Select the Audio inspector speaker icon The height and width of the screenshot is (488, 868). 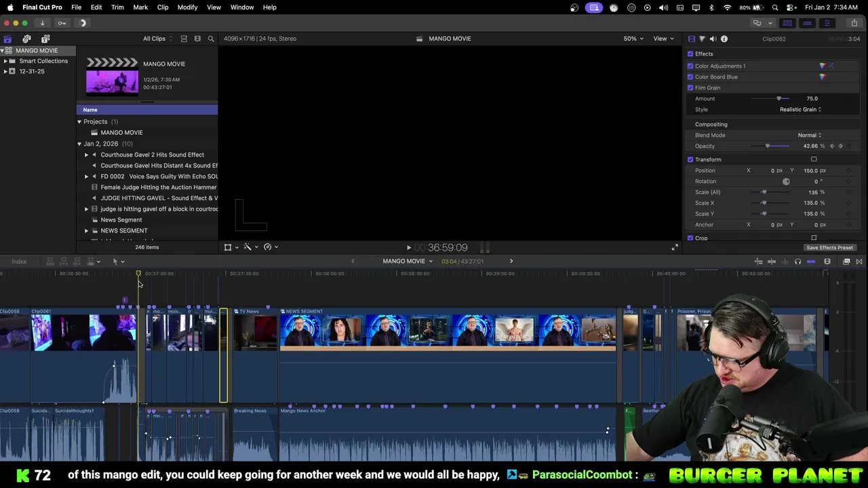pos(713,39)
